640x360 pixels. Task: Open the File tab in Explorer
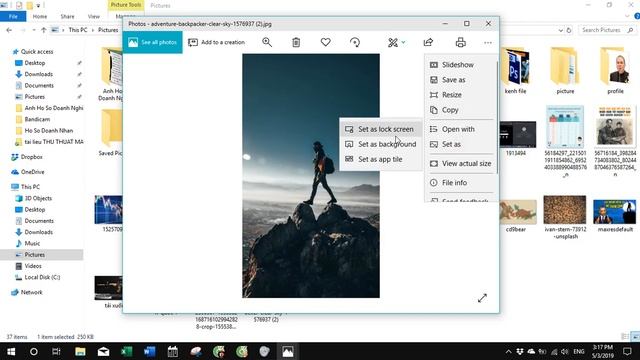pos(13,16)
